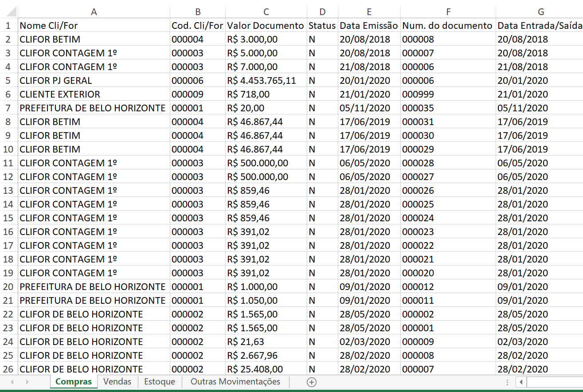583x392 pixels.
Task: Select the cell 'CLIENTE EXTERIOR'
Action: 94,94
